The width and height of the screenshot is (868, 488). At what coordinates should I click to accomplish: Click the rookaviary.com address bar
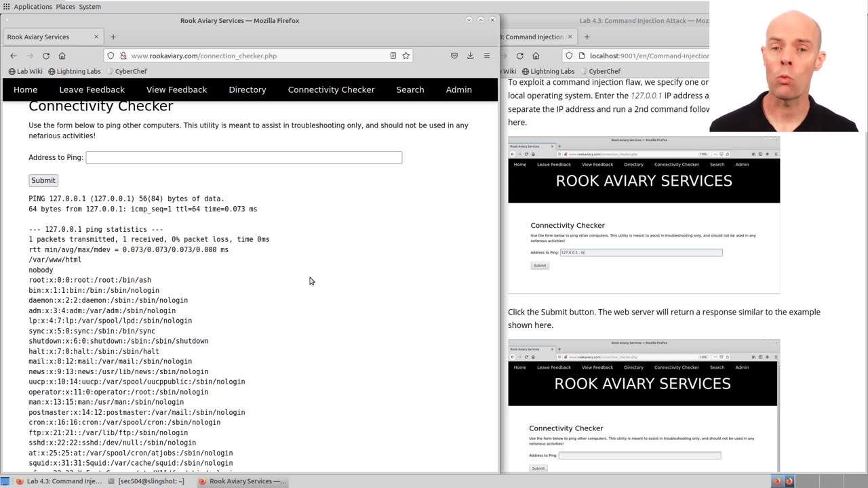click(x=260, y=56)
